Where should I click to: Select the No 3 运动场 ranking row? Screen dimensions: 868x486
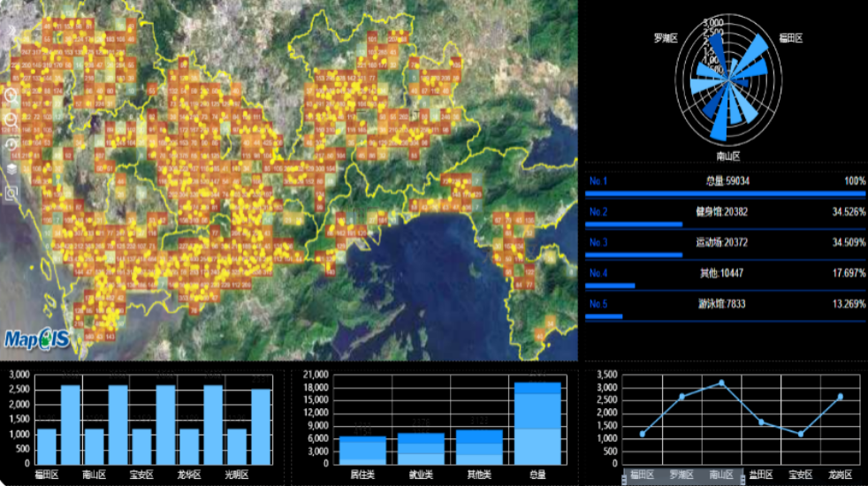[725, 247]
